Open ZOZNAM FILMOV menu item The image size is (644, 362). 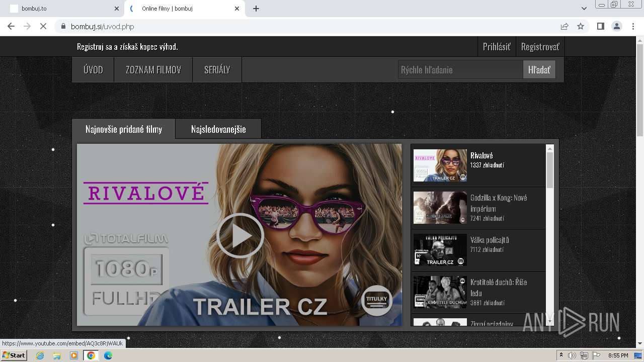coord(153,70)
